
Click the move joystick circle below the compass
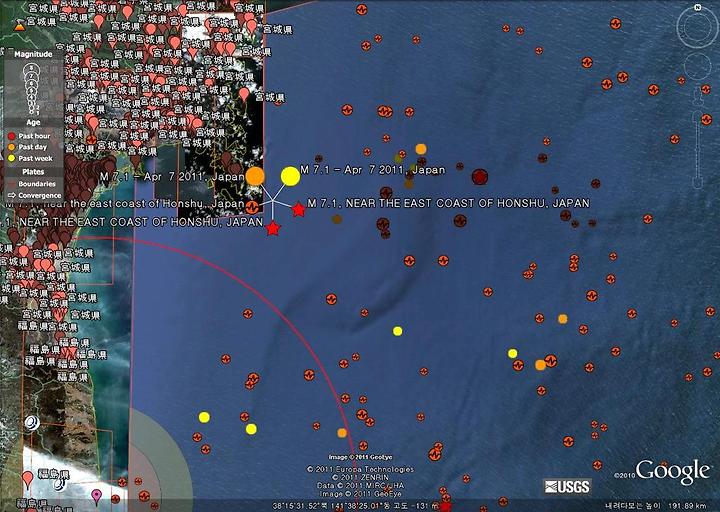pyautogui.click(x=698, y=66)
